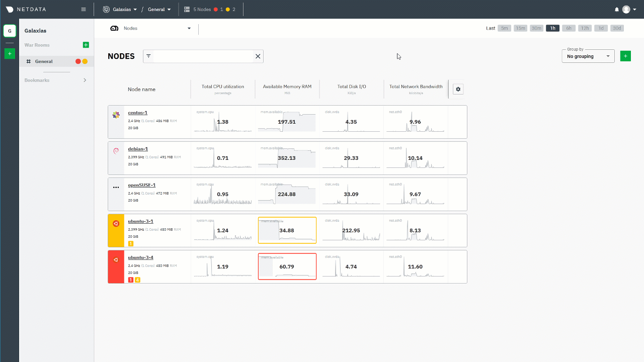
Task: Click the ubuntu-3-1 Ubuntu icon
Action: [x=116, y=223]
